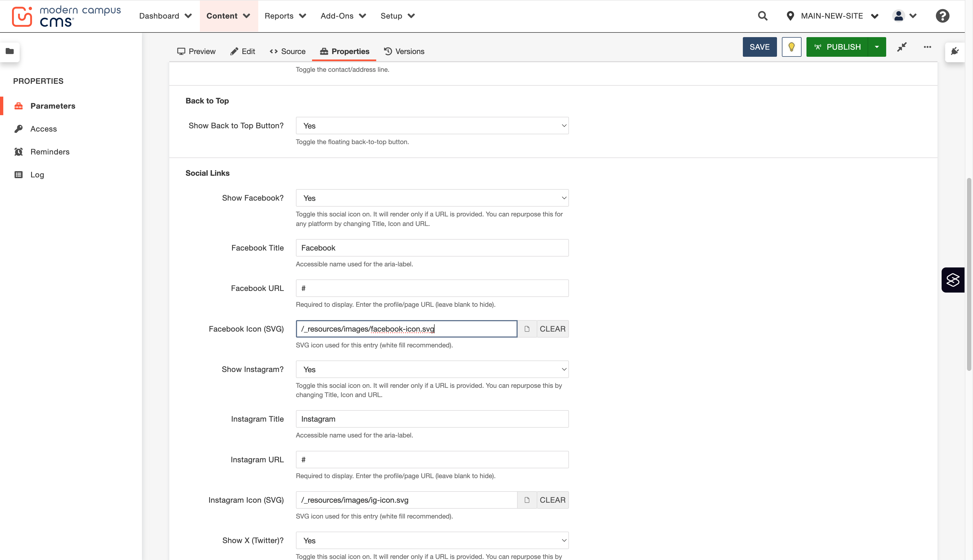Screen dimensions: 973x560
Task: Open the Show Facebook dropdown
Action: click(x=432, y=198)
